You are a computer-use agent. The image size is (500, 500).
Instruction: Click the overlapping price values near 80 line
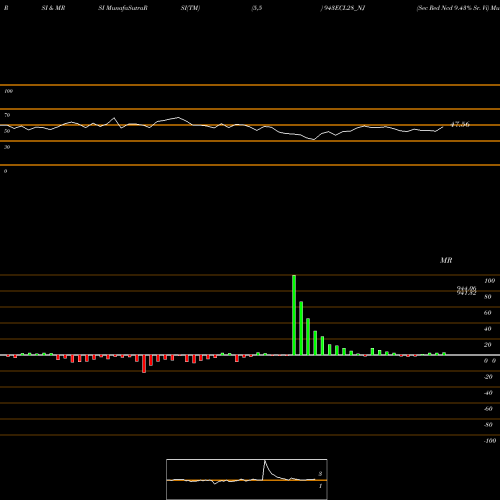466,291
